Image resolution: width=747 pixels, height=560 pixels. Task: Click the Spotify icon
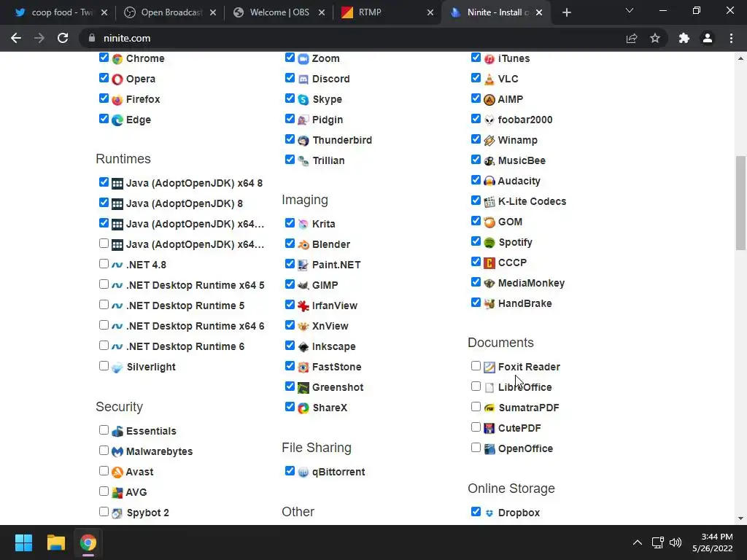[489, 242]
